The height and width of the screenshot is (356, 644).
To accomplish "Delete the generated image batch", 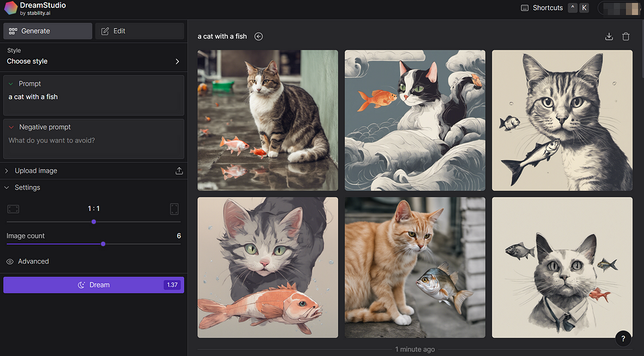I will pyautogui.click(x=626, y=37).
